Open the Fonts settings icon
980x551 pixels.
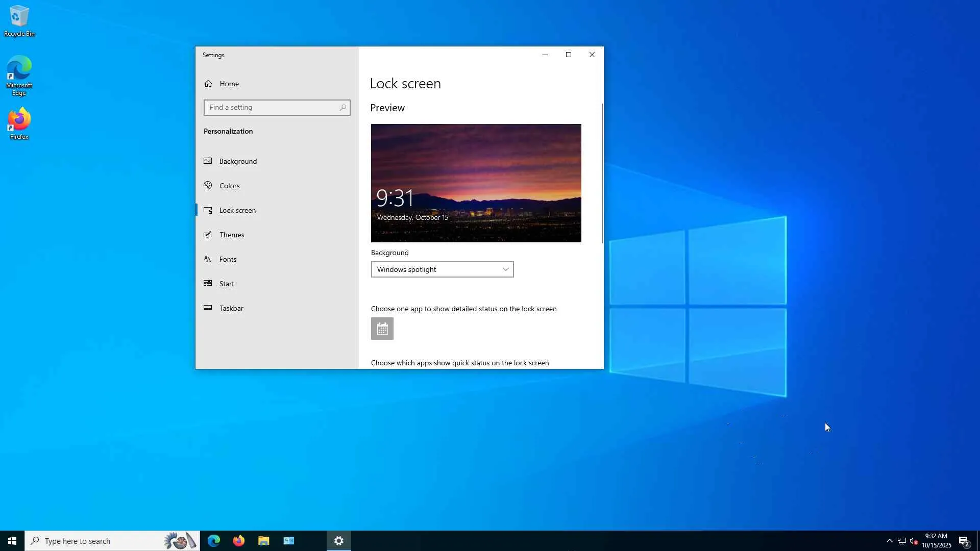(208, 259)
